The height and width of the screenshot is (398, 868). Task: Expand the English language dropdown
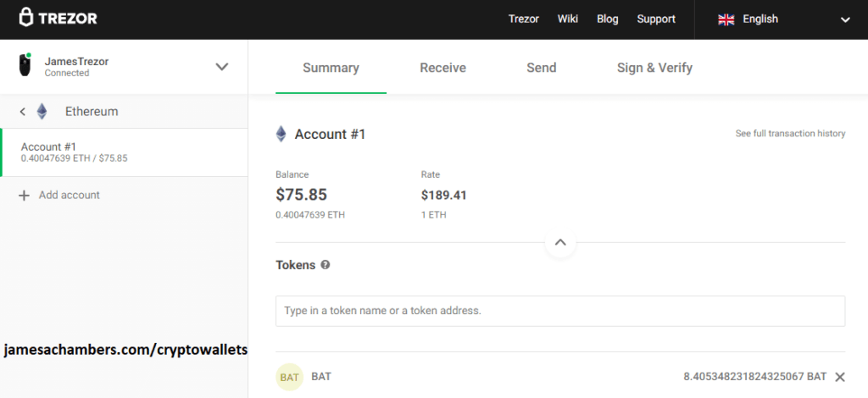click(x=845, y=20)
